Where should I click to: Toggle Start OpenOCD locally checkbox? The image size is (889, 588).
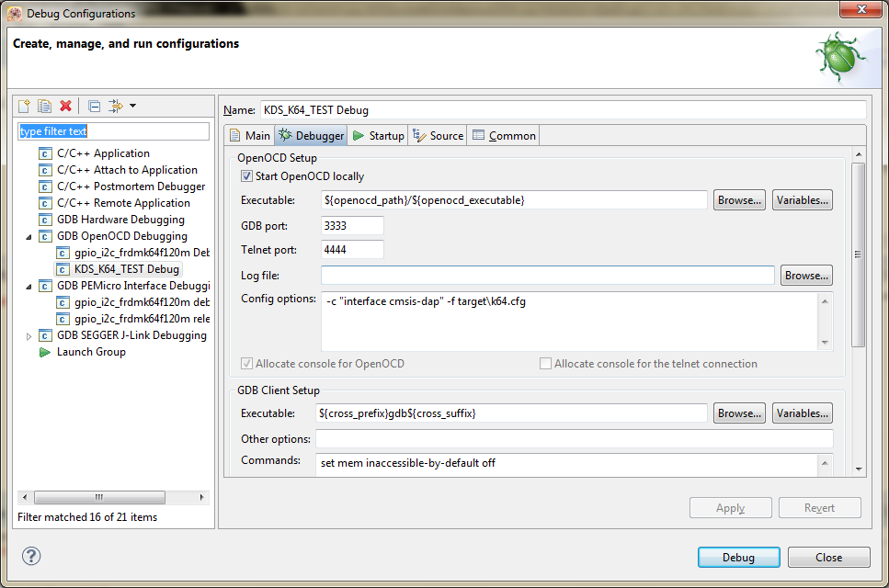(x=246, y=176)
